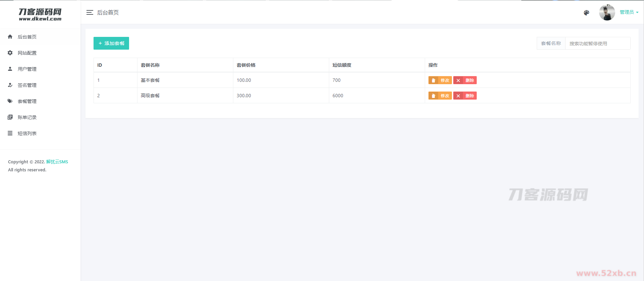Click 删除 for 基本套餐 row
Screen dimensions: 644x281
(x=465, y=80)
